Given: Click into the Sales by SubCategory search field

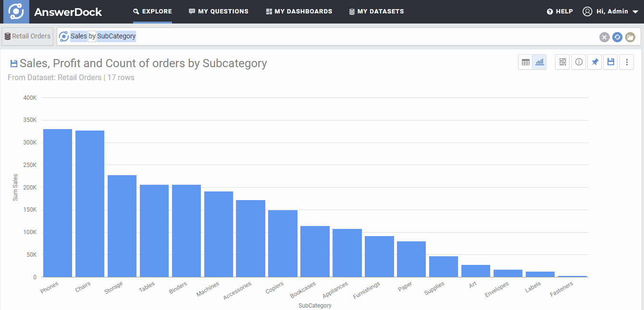Looking at the screenshot, I should [332, 36].
